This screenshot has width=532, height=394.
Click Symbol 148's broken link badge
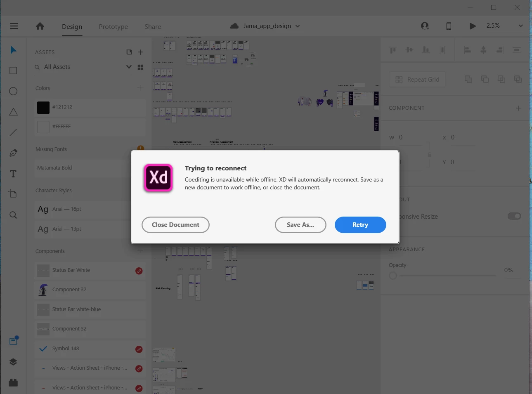pos(139,349)
